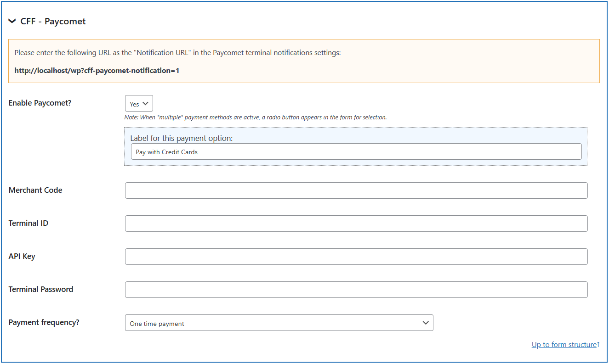Screen dimensions: 609x364
Task: Open the Enable Paycomet Yes dropdown
Action: (x=139, y=104)
